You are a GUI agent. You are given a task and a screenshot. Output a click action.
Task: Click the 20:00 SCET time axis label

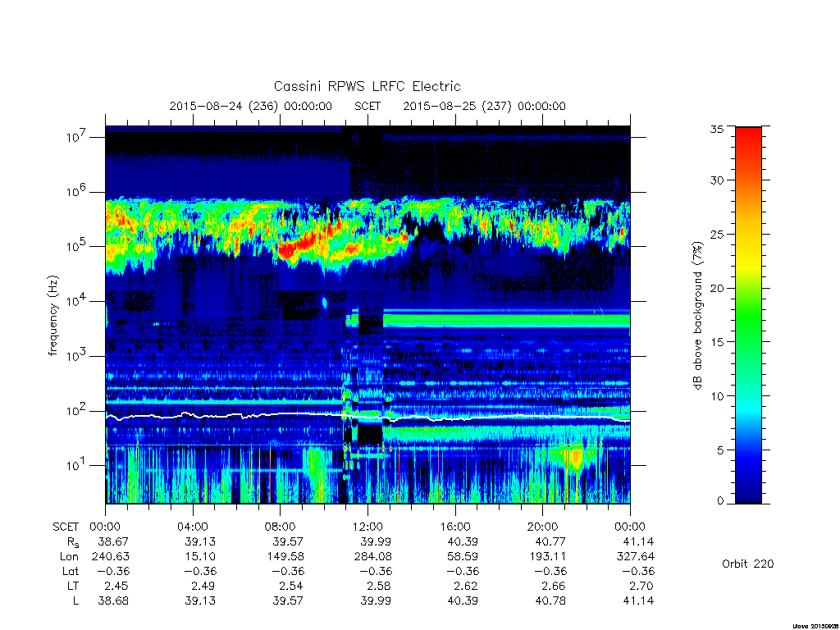coord(542,527)
